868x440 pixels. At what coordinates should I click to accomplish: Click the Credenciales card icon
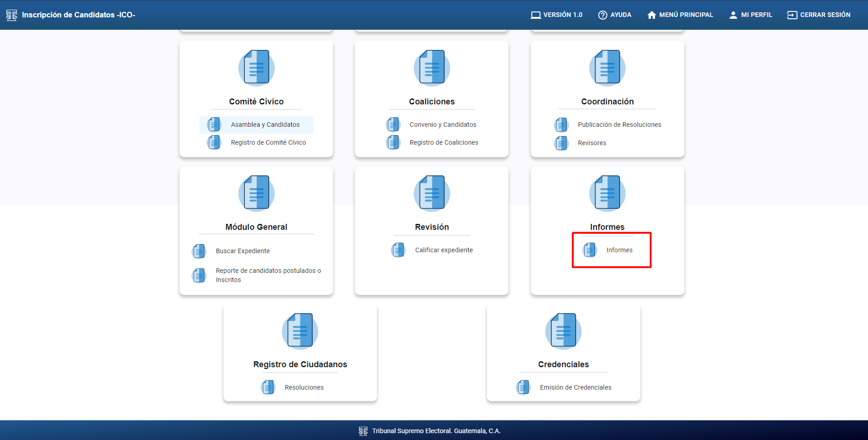coord(563,331)
